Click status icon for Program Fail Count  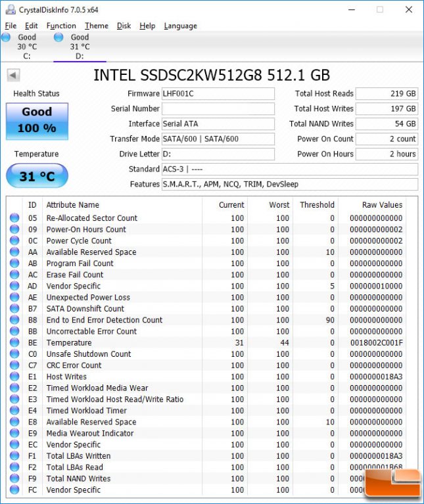tap(14, 263)
